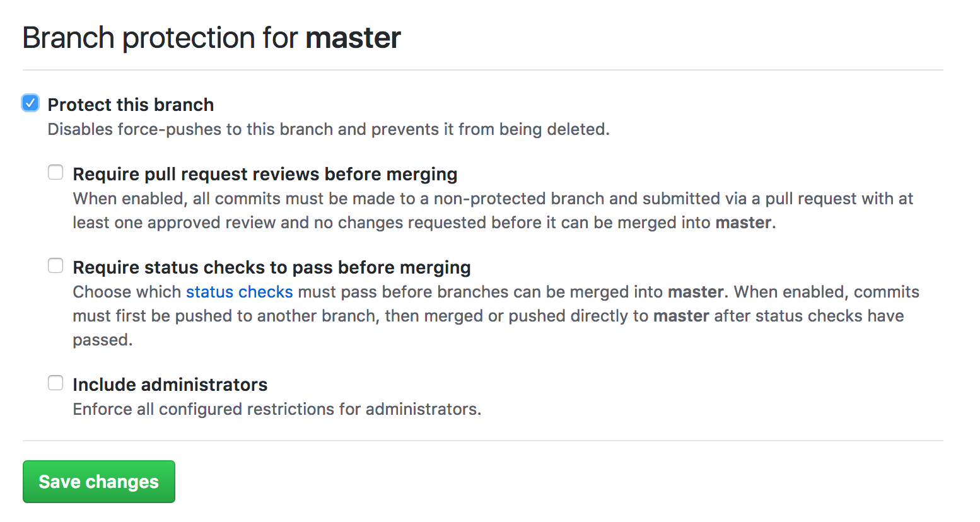Tick the Require status checks checkbox
The width and height of the screenshot is (980, 522).
55,265
